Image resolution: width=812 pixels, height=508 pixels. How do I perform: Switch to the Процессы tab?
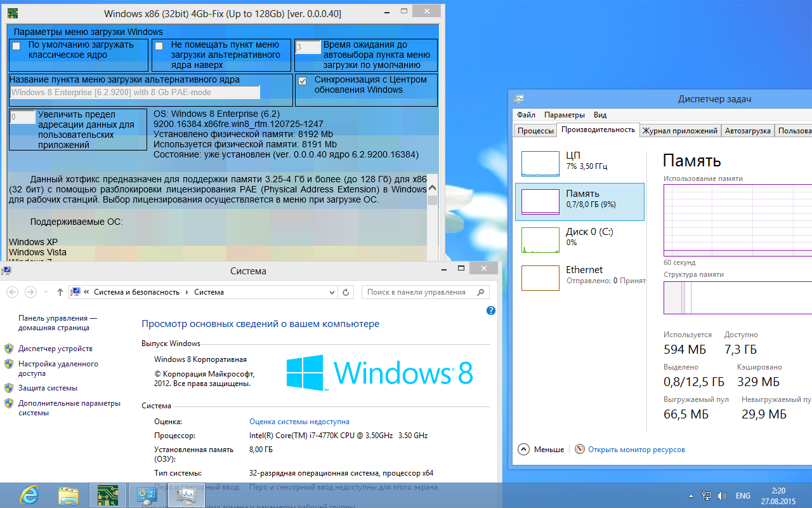click(535, 131)
